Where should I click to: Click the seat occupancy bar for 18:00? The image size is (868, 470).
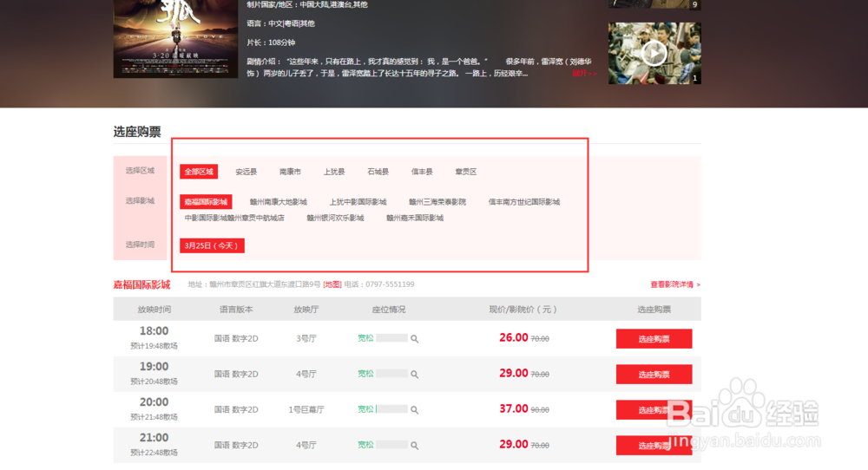[392, 338]
